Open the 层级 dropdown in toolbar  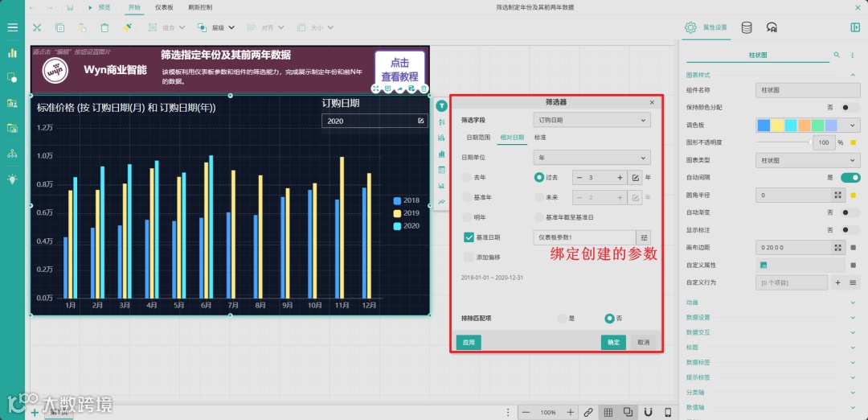(x=216, y=27)
